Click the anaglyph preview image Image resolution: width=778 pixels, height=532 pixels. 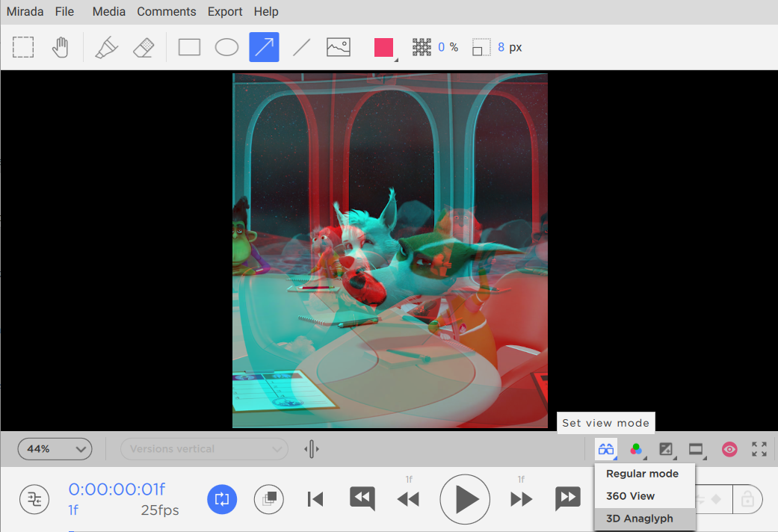[x=390, y=250]
